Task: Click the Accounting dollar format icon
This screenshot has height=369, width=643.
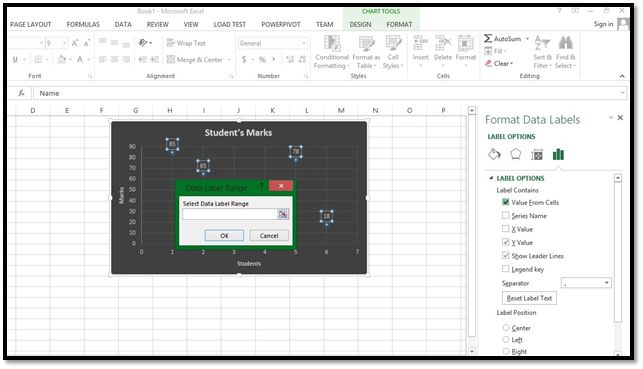Action: point(244,59)
